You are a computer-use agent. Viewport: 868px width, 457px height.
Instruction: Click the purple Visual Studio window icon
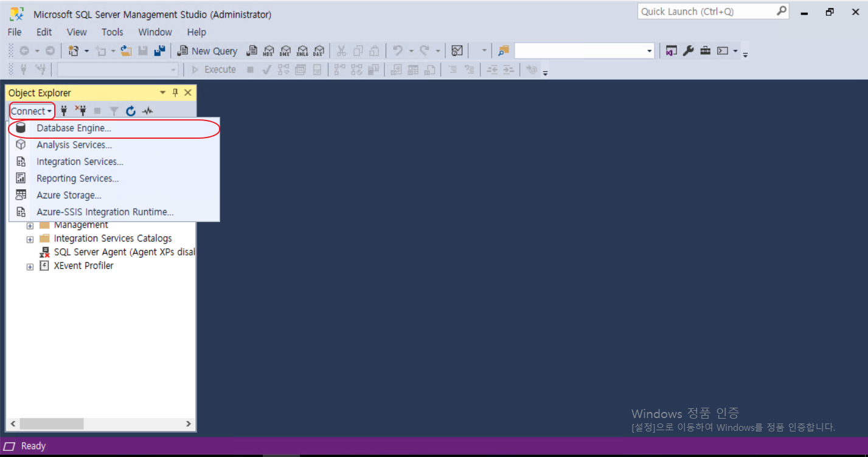coord(671,51)
